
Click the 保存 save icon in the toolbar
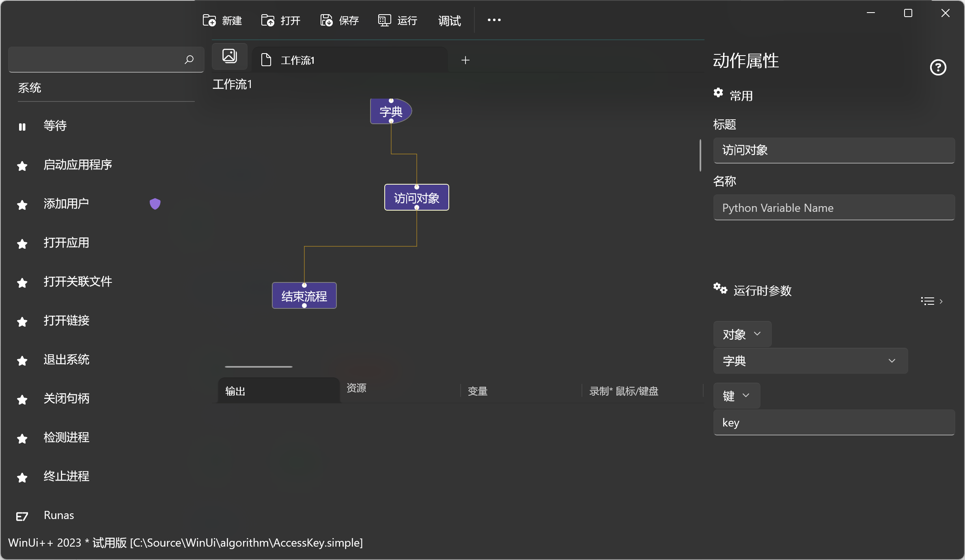coord(326,20)
